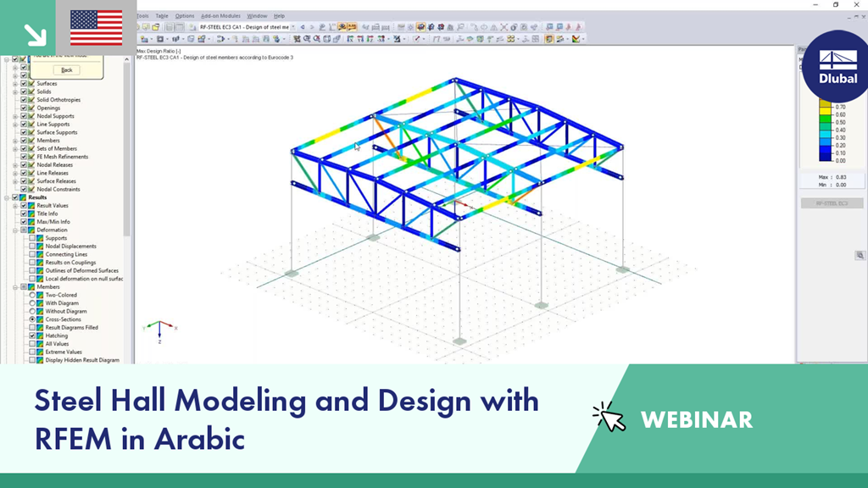Toggle the orange show-values icon beside the eye icon
868x488 pixels.
[352, 26]
